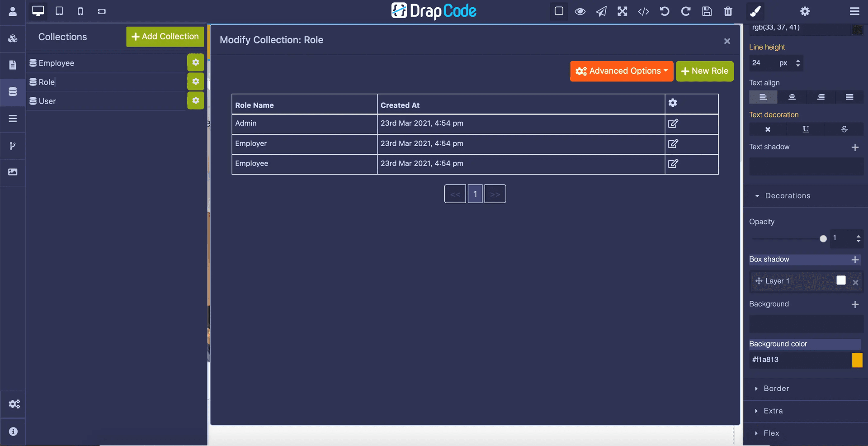Click the Add Collection button

pyautogui.click(x=165, y=36)
